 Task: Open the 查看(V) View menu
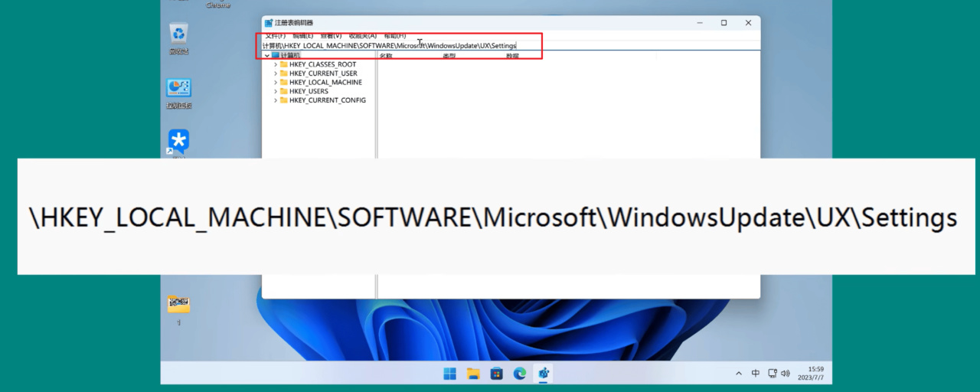332,36
